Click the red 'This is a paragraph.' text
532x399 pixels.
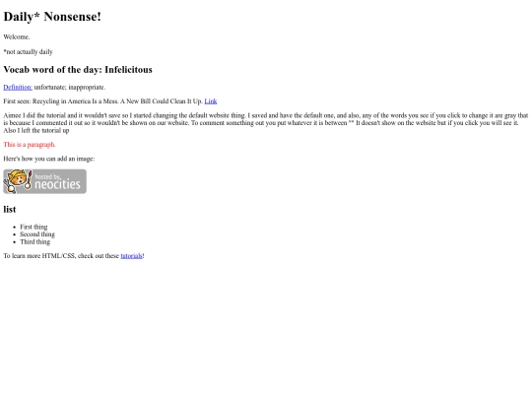(30, 145)
